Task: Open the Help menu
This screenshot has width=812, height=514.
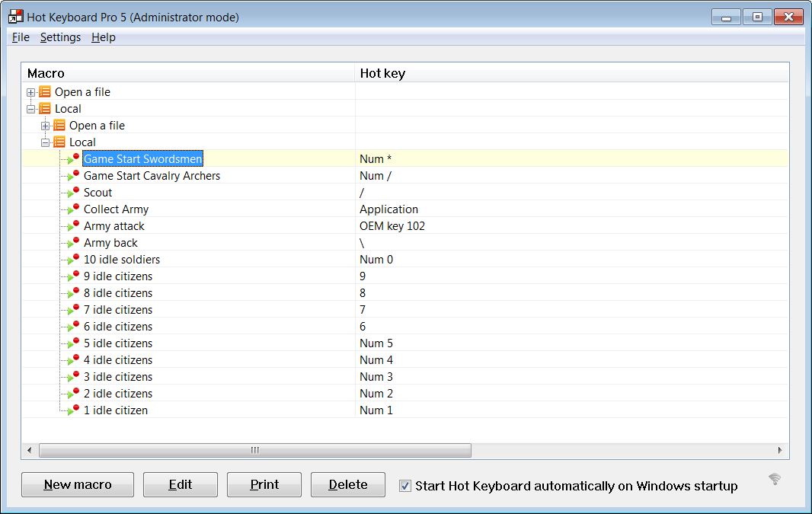Action: coord(104,37)
